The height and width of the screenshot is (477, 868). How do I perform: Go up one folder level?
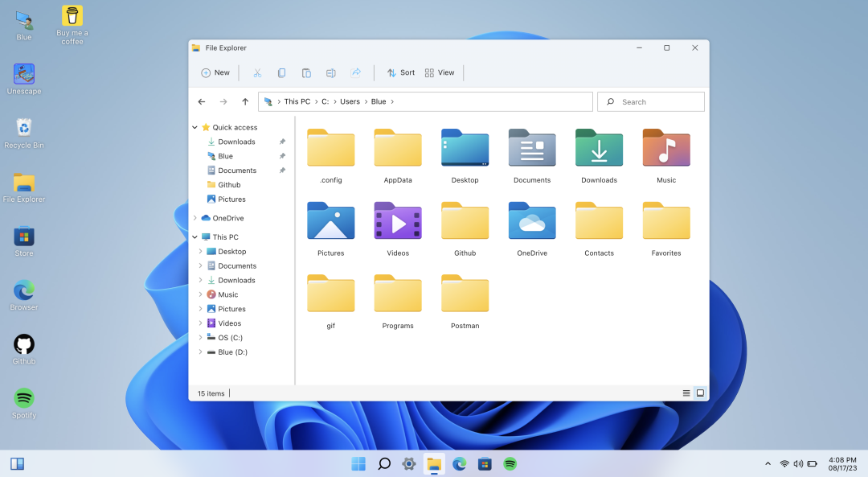(245, 102)
